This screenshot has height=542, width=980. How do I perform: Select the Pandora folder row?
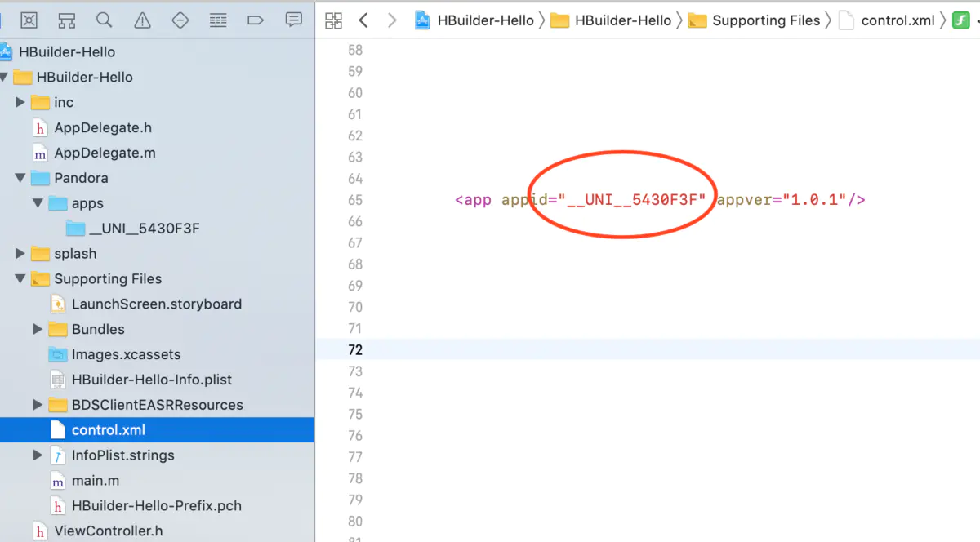click(x=157, y=178)
